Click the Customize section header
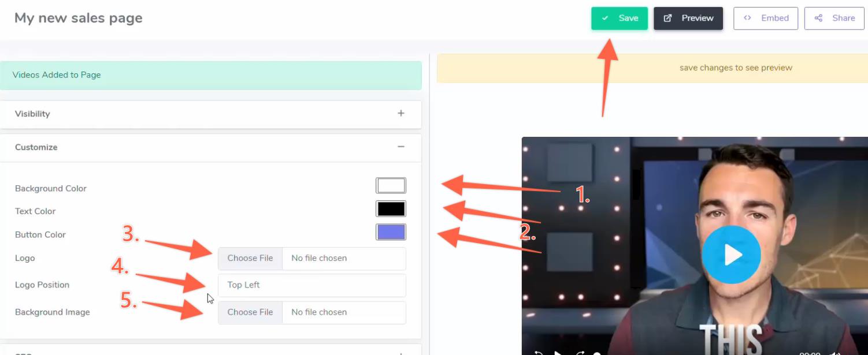 (210, 147)
